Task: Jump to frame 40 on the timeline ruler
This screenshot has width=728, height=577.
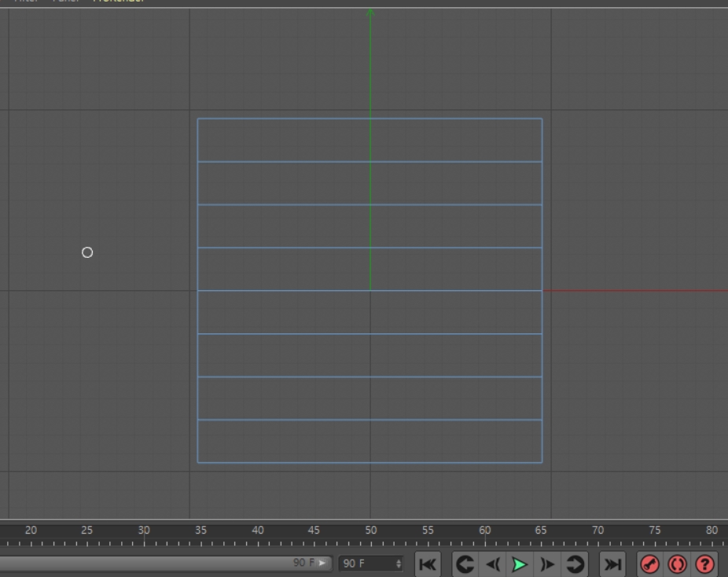Action: point(258,530)
